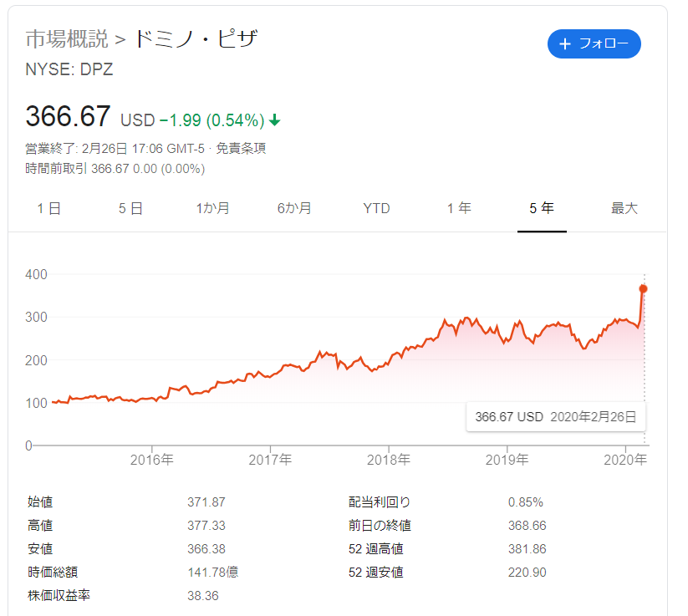The width and height of the screenshot is (688, 616).
Task: Click the 時価総額 market cap value 141.78億
Action: click(213, 573)
